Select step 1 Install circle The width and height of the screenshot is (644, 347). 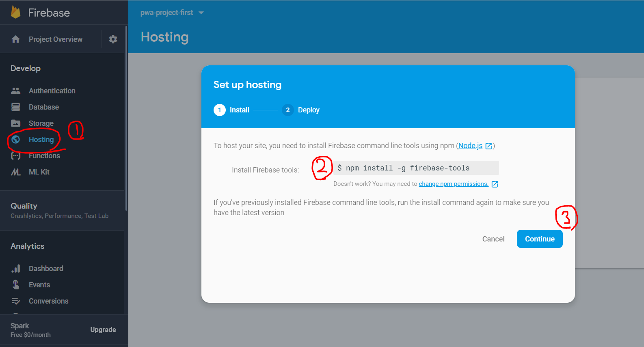coord(220,110)
